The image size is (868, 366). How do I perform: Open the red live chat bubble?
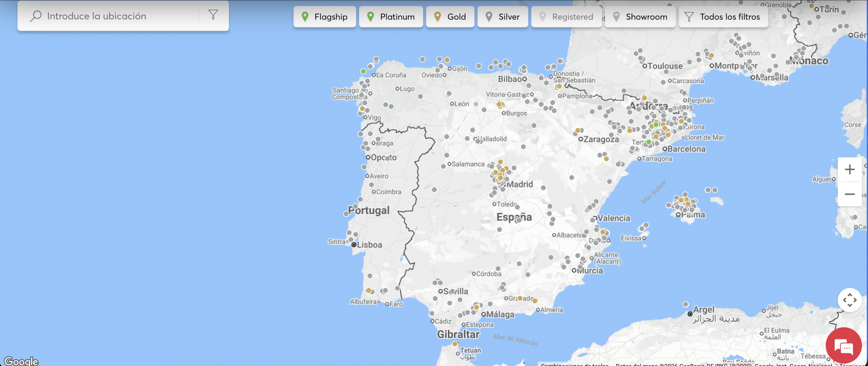(x=844, y=346)
